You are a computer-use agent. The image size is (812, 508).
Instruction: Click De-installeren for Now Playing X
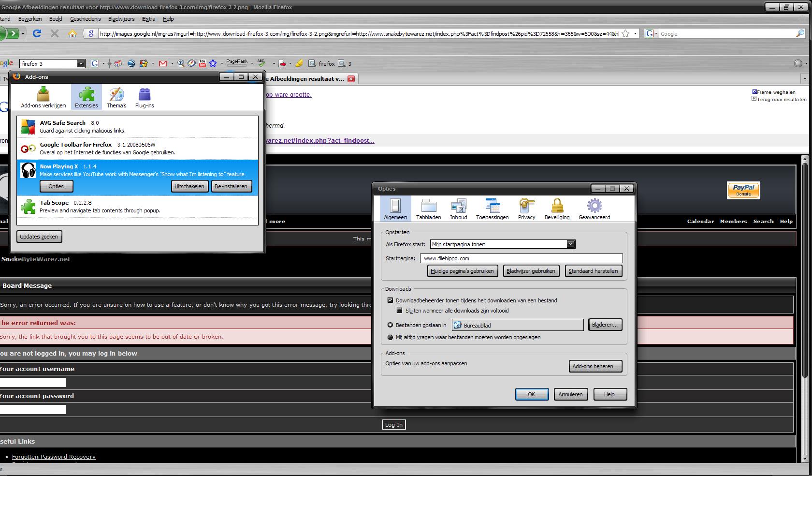point(231,186)
